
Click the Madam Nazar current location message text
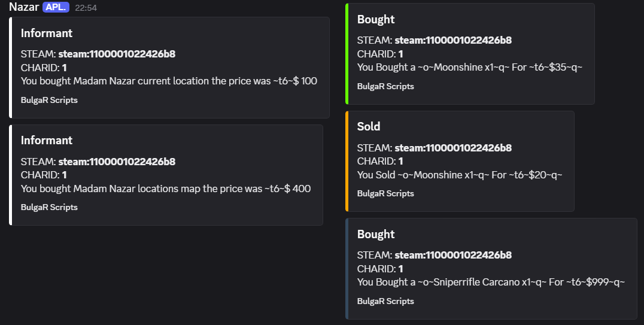tap(169, 81)
